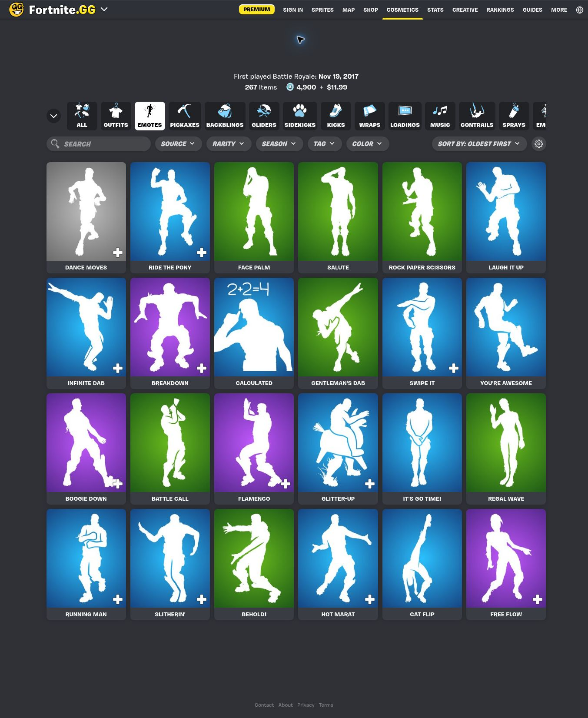This screenshot has height=718, width=588.
Task: Open the Sort By: Oldest First dropdown
Action: point(479,144)
